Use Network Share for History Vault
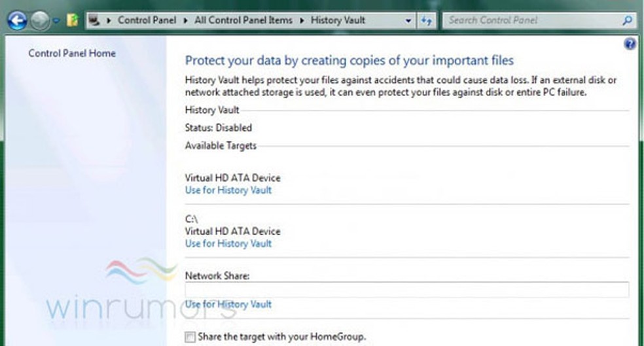The width and height of the screenshot is (644, 346). (228, 304)
